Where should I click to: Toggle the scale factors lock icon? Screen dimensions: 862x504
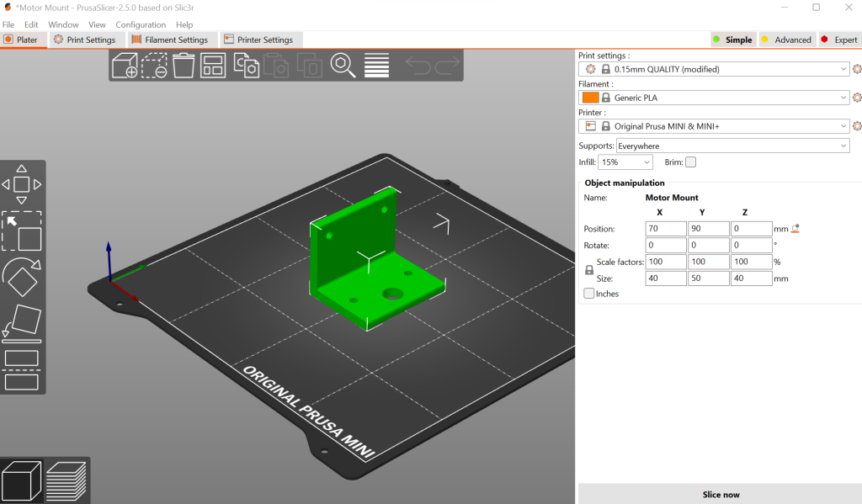pyautogui.click(x=589, y=270)
